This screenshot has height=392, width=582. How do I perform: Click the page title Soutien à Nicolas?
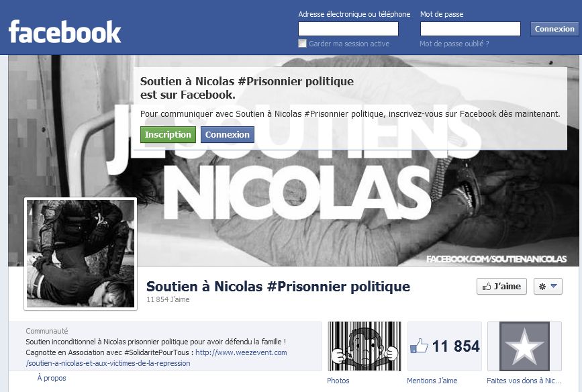(x=278, y=286)
